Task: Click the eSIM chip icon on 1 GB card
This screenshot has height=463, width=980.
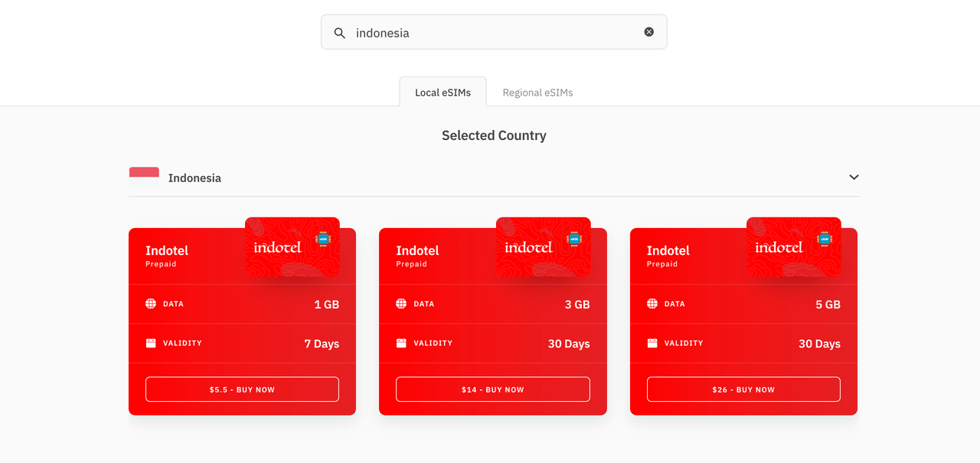Action: coord(322,240)
